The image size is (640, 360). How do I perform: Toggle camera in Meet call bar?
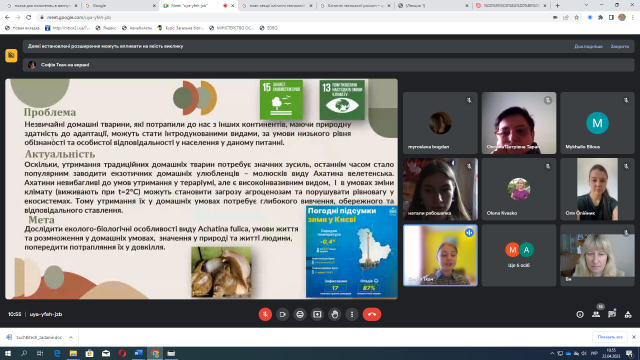[x=282, y=314]
